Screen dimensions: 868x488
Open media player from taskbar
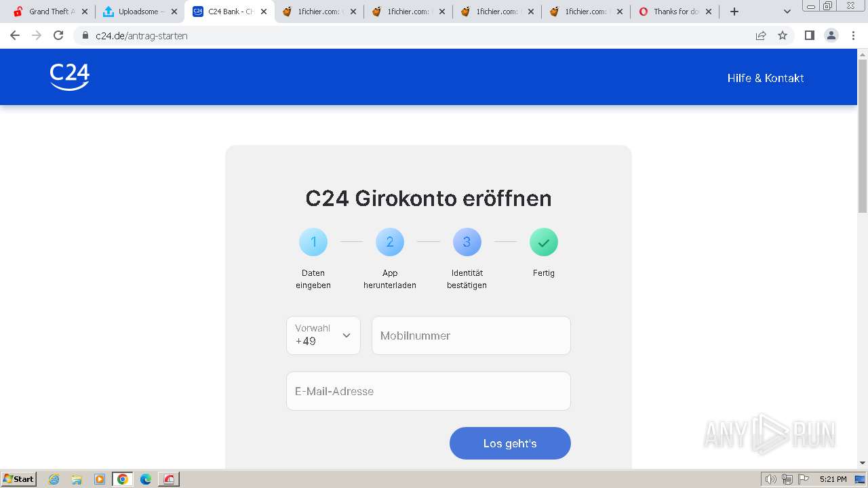100,479
